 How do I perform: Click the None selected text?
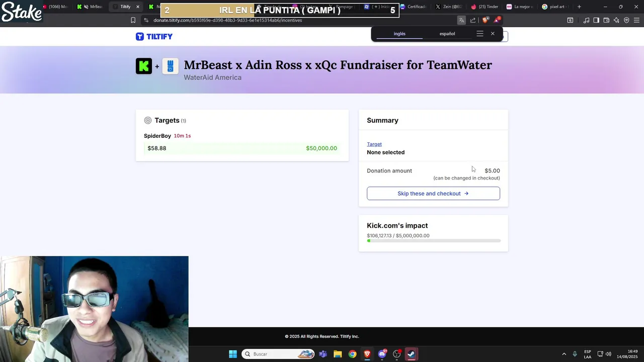pyautogui.click(x=385, y=152)
